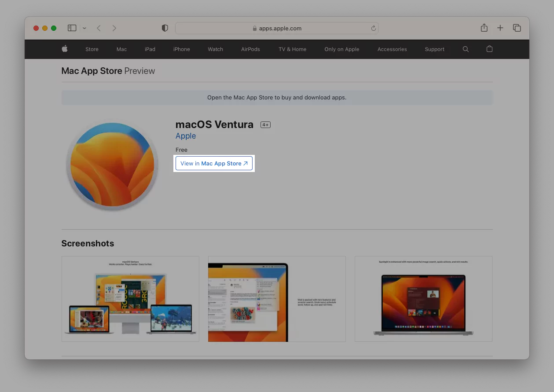The height and width of the screenshot is (392, 554).
Task: Open the Support menu item
Action: point(434,49)
